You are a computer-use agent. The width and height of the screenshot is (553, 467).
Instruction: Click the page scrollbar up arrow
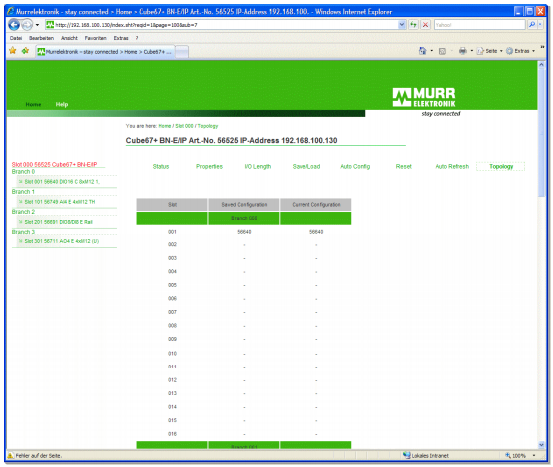click(x=541, y=65)
